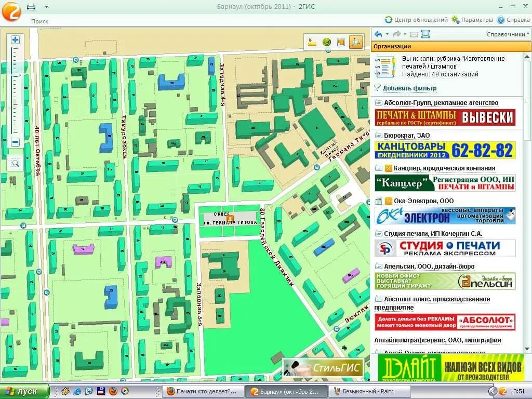
Task: Click the map zoom slider track
Action: (x=15, y=91)
